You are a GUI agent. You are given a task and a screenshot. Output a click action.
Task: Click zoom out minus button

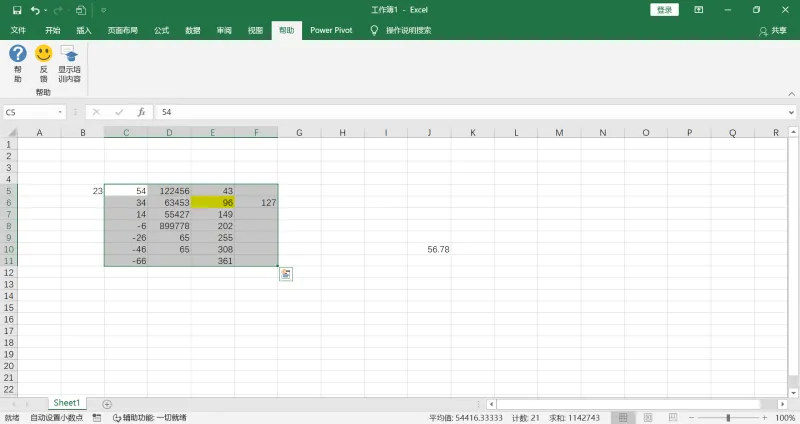(x=691, y=418)
